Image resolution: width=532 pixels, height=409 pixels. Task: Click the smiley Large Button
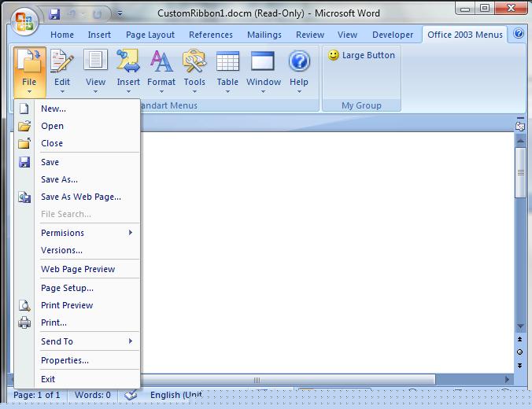[361, 55]
